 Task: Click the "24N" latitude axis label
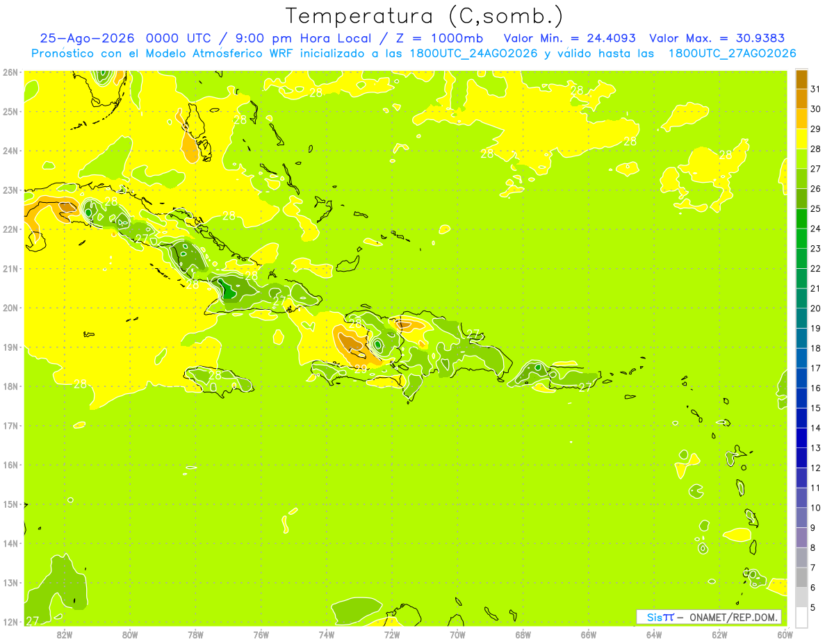coord(10,151)
